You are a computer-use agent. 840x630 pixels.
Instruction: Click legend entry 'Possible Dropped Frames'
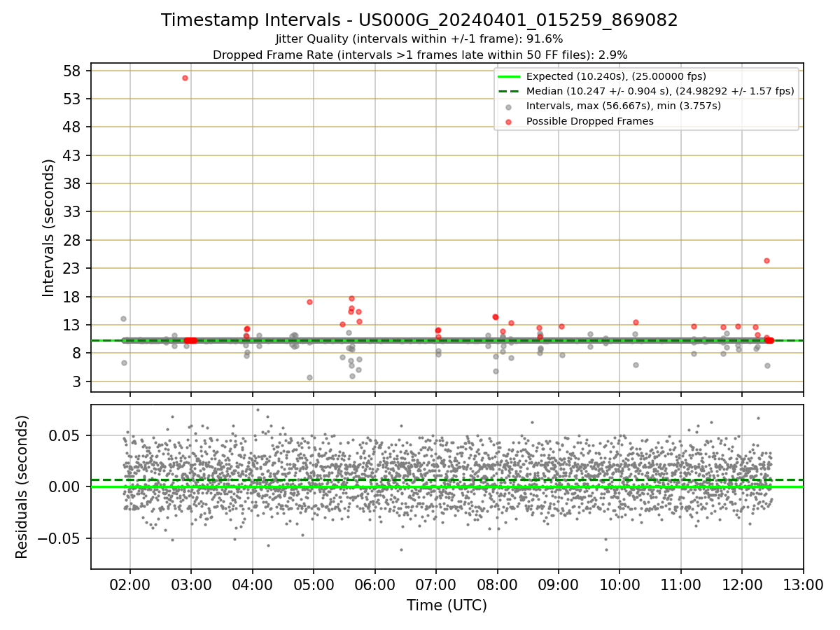click(x=590, y=121)
